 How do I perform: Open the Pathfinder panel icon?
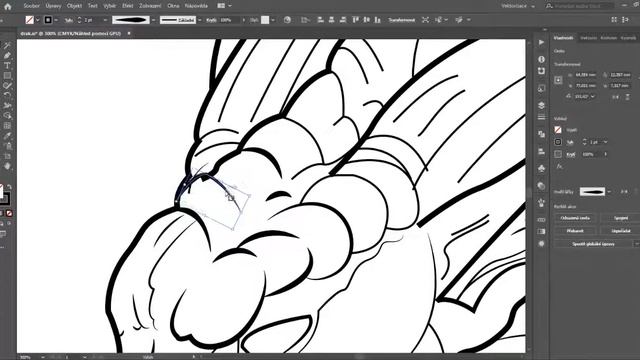click(x=541, y=134)
